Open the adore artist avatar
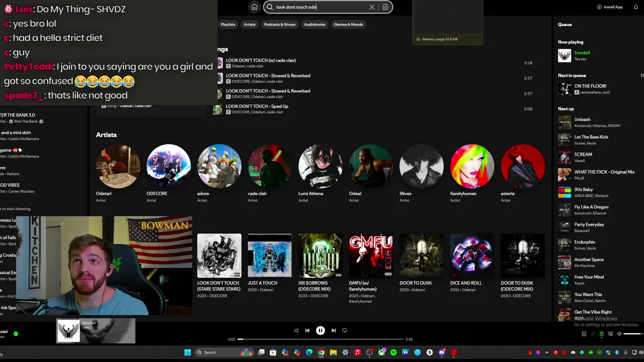 click(219, 166)
